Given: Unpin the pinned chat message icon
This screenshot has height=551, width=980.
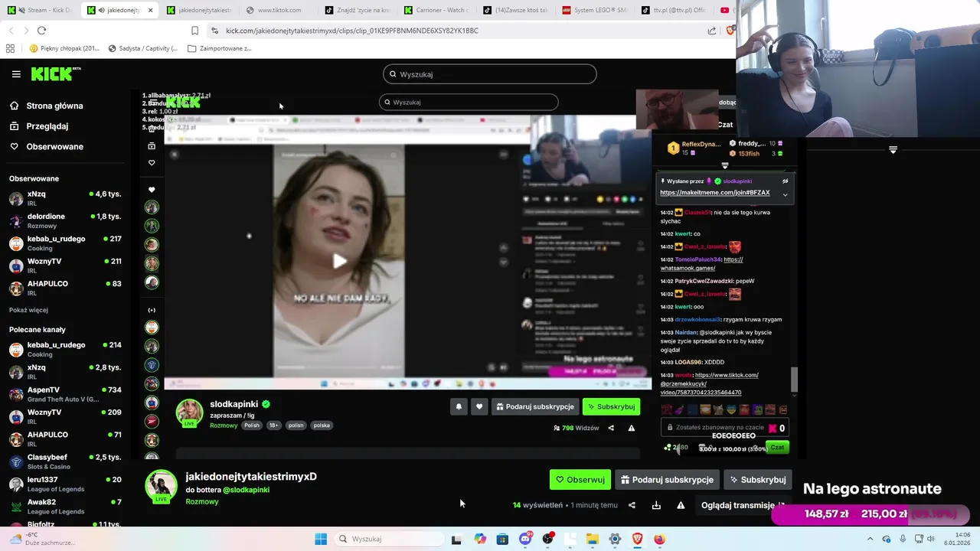Looking at the screenshot, I should pos(785,181).
